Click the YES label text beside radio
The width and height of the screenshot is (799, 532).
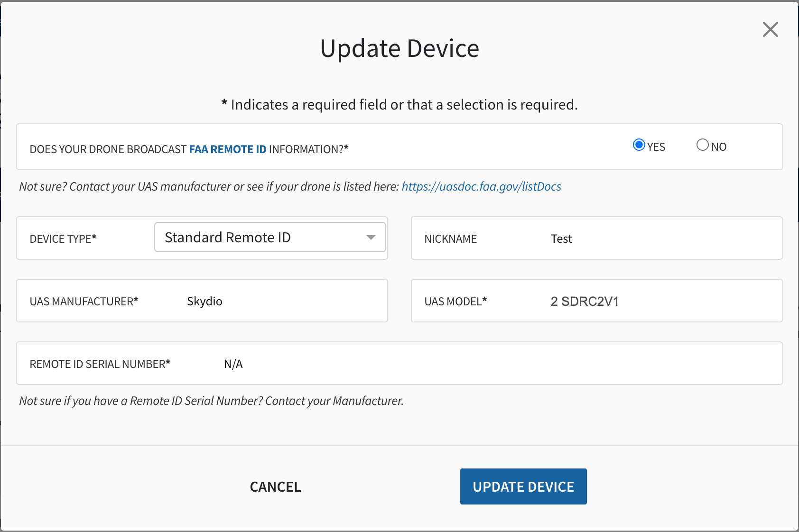coord(656,147)
